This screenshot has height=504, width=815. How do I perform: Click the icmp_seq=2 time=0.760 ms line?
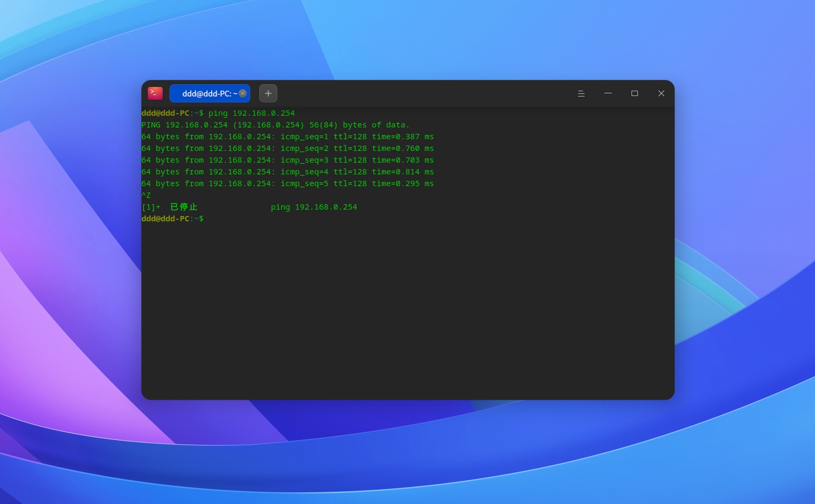(287, 148)
